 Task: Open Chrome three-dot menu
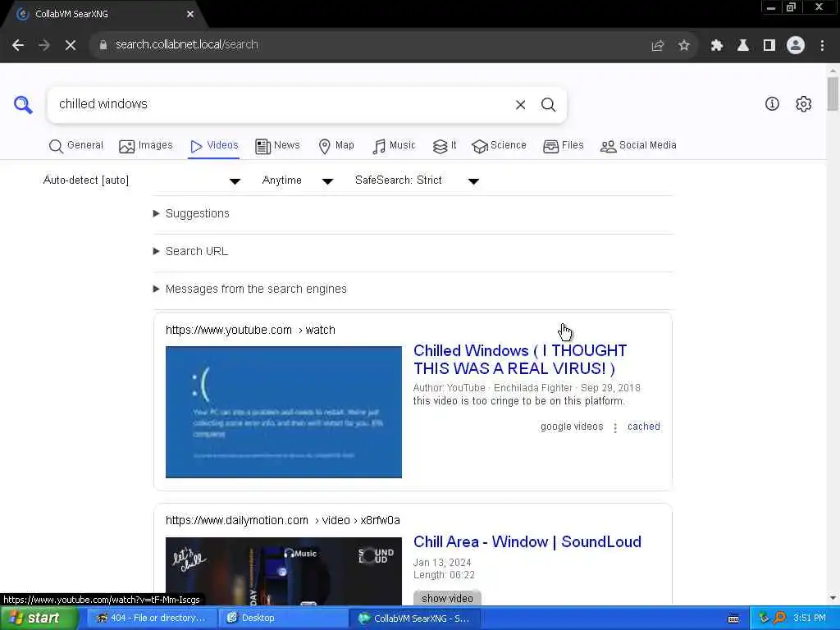point(822,46)
